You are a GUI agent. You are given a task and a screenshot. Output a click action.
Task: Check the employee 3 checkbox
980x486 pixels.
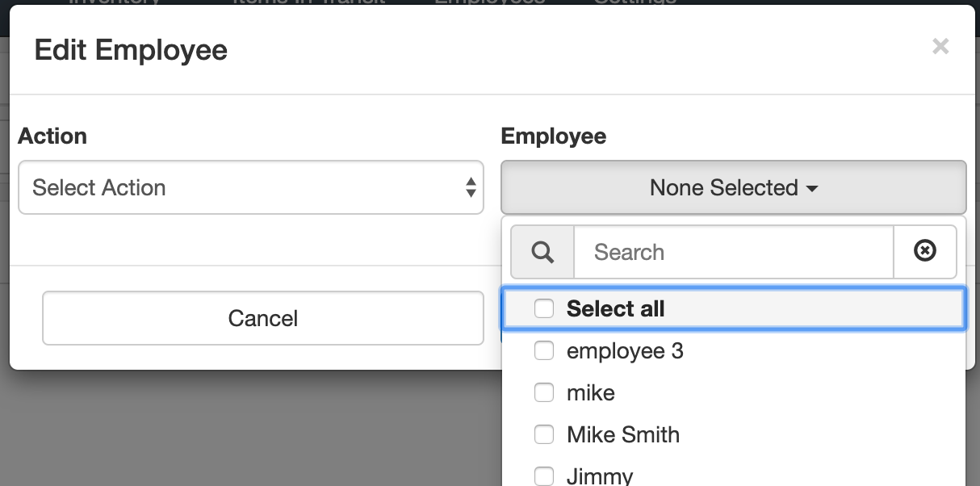point(544,351)
